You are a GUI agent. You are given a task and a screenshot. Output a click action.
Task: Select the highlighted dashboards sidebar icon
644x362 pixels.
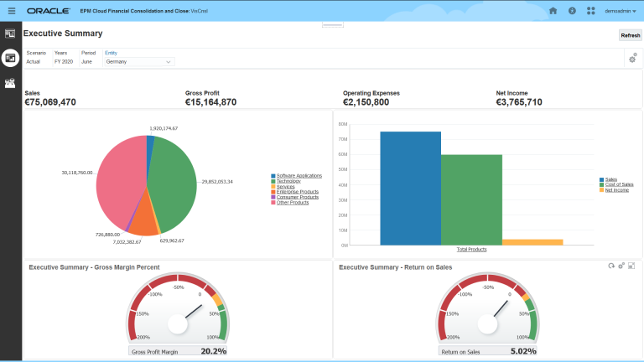tap(10, 58)
